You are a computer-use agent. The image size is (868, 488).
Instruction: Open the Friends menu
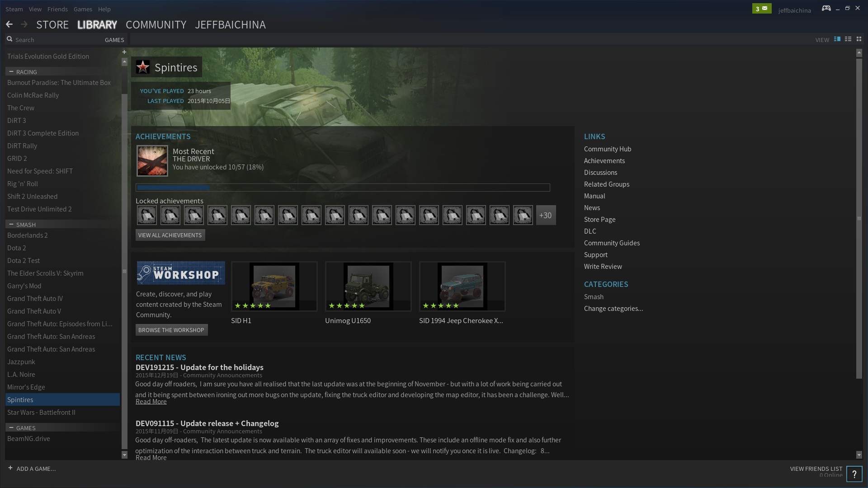tap(57, 9)
